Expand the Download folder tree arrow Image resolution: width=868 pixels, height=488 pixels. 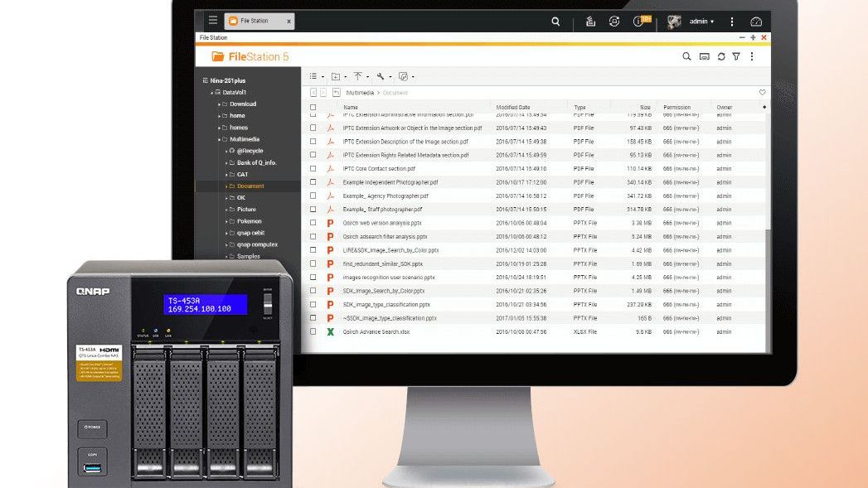tap(219, 104)
